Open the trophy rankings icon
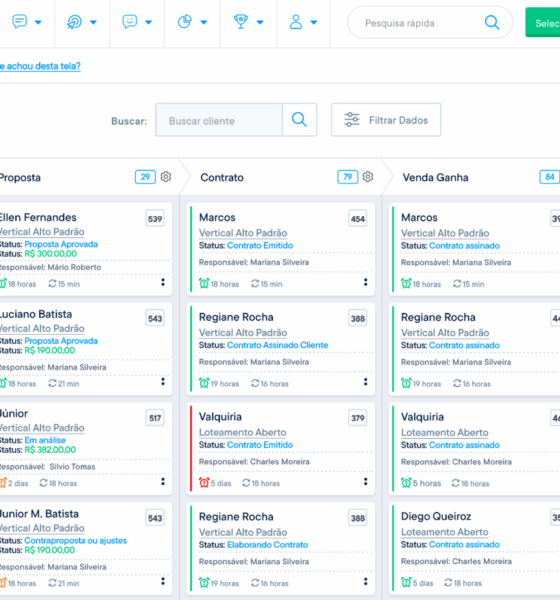This screenshot has width=560, height=600. click(241, 21)
